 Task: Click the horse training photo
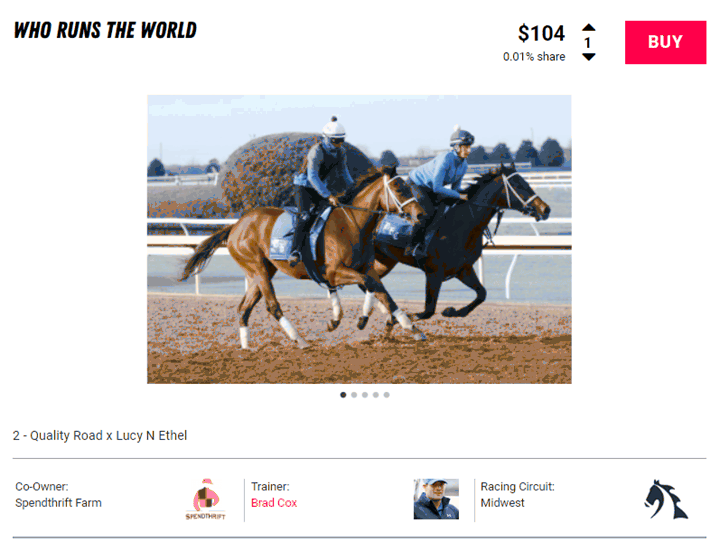click(359, 239)
